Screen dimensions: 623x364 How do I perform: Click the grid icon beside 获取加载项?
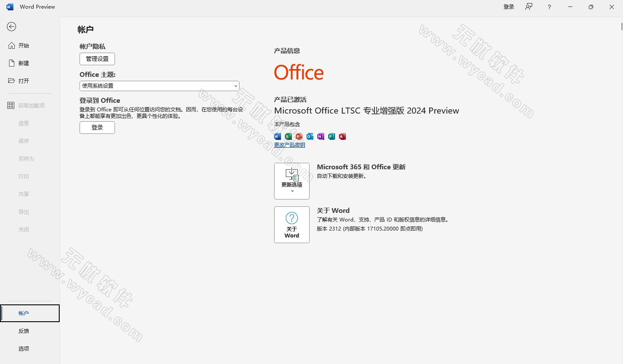pyautogui.click(x=11, y=105)
